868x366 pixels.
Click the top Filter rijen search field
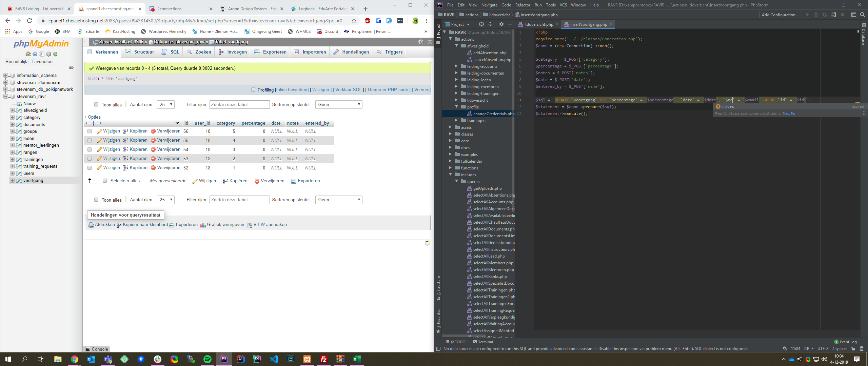point(239,104)
